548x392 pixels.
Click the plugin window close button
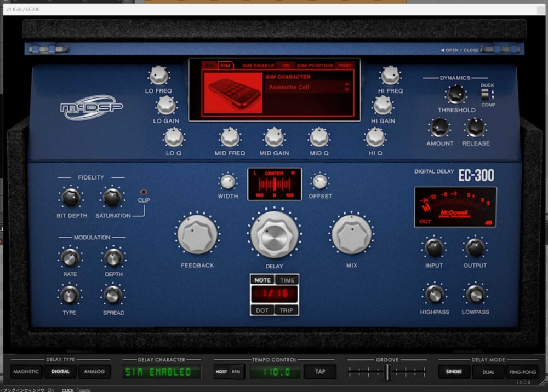click(542, 10)
